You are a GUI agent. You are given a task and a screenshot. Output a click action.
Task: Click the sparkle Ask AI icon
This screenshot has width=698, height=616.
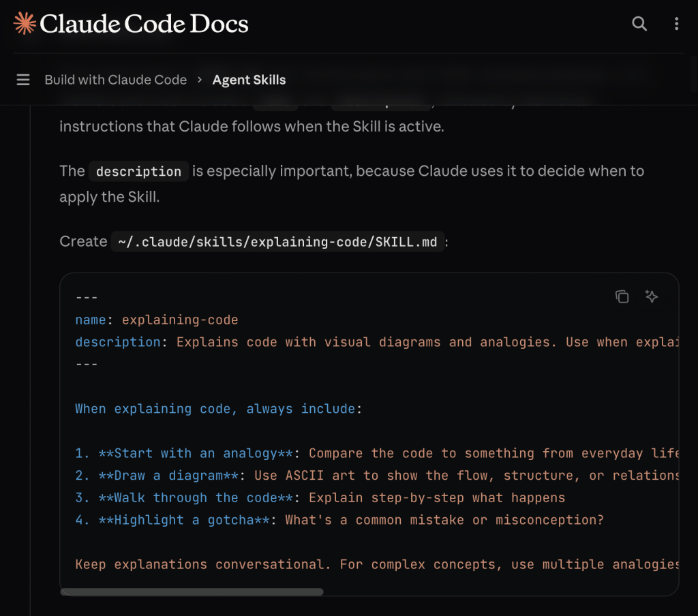(x=652, y=296)
